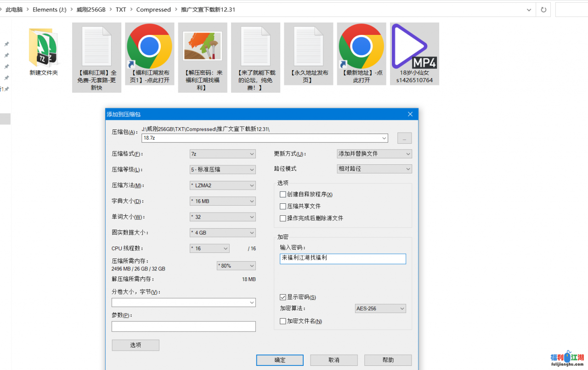Uncheck 显示密码 to hide password
This screenshot has height=370, width=588.
click(283, 297)
